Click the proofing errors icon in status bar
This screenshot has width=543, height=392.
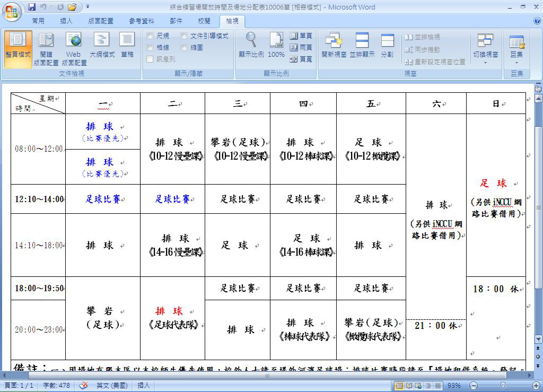click(83, 386)
